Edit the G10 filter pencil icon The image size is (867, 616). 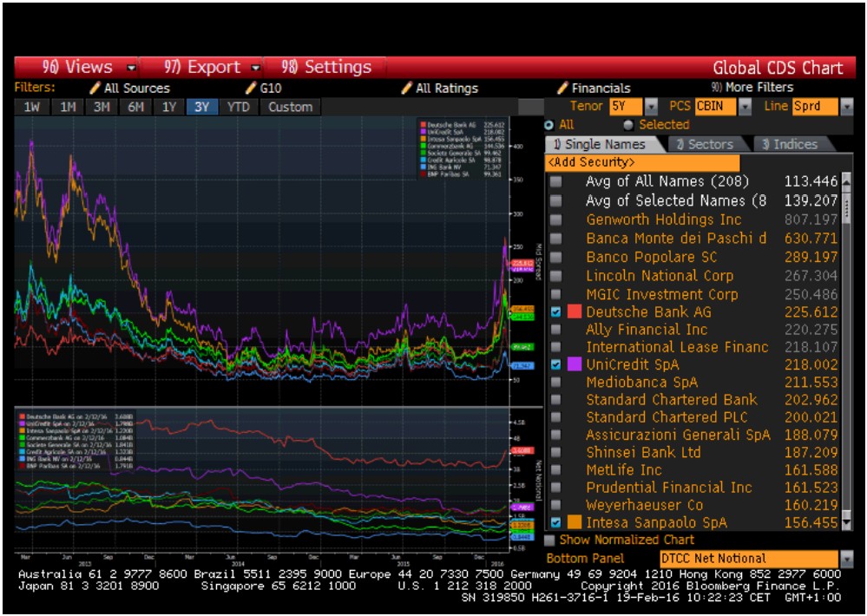[251, 88]
